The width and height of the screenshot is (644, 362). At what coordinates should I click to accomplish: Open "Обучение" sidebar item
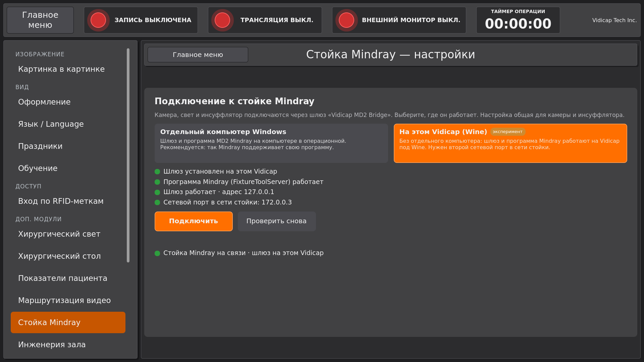click(x=68, y=168)
